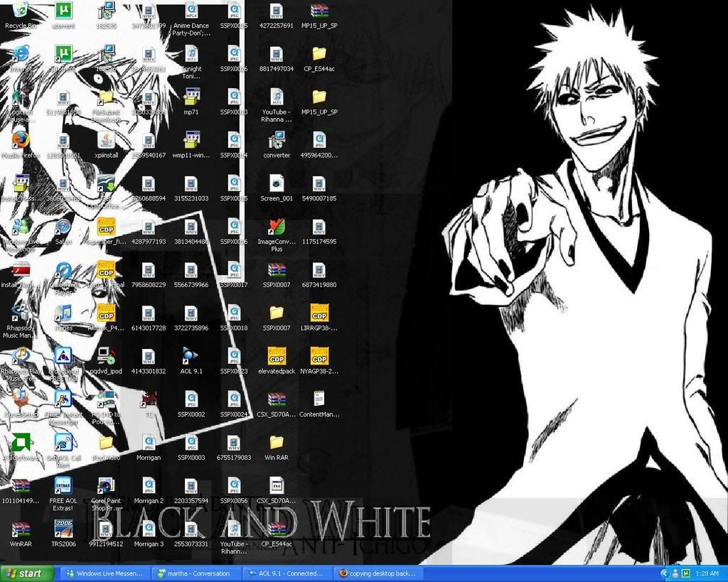This screenshot has height=582, width=728.
Task: Open the ATI Software shortcut
Action: [x=21, y=446]
